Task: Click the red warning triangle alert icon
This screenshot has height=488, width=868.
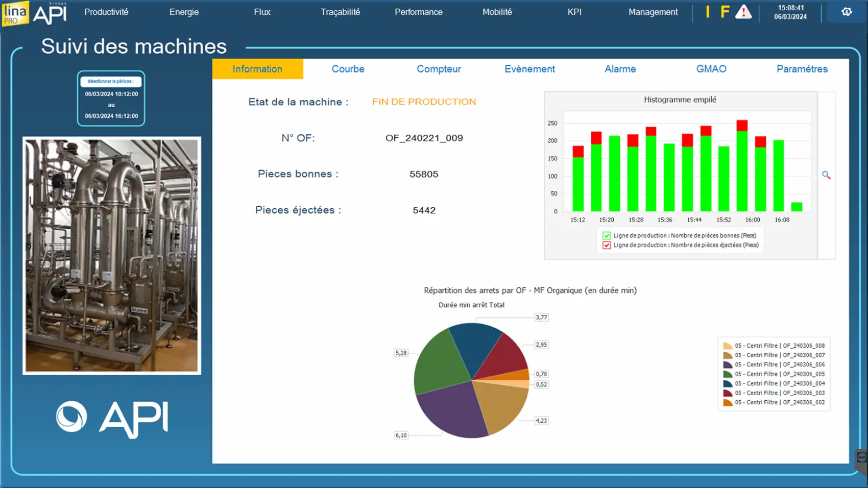Action: coord(743,12)
